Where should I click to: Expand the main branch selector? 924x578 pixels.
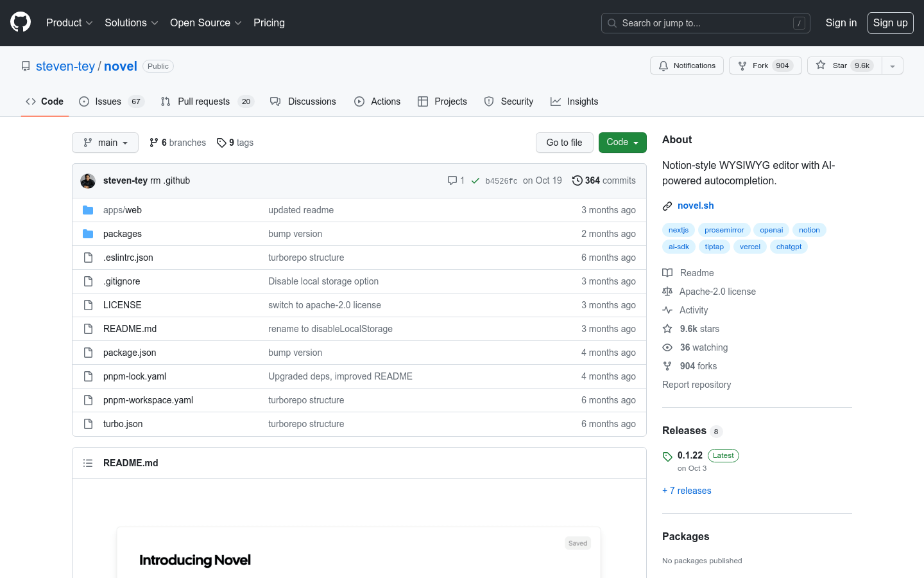click(x=105, y=143)
